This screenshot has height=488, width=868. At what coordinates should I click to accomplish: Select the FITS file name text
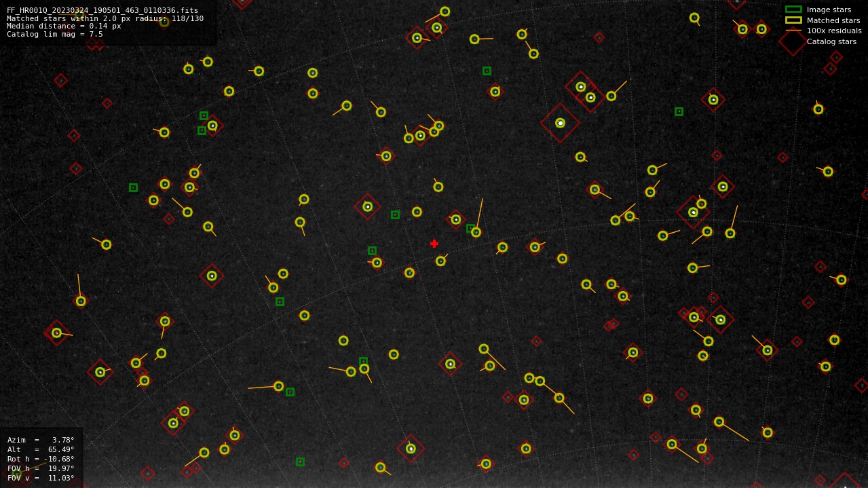[102, 10]
